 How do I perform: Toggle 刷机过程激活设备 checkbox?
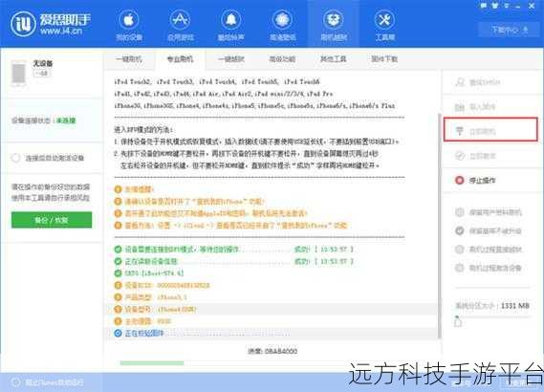[459, 268]
